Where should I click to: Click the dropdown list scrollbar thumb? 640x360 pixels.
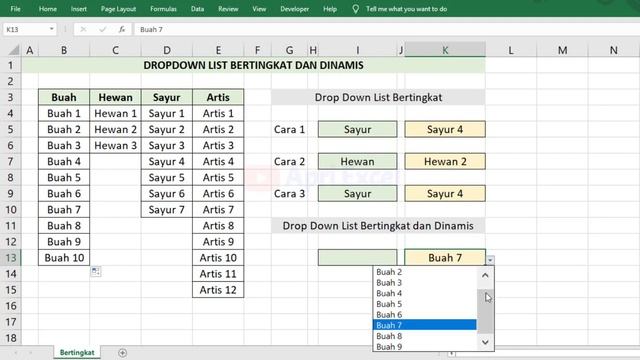point(485,311)
